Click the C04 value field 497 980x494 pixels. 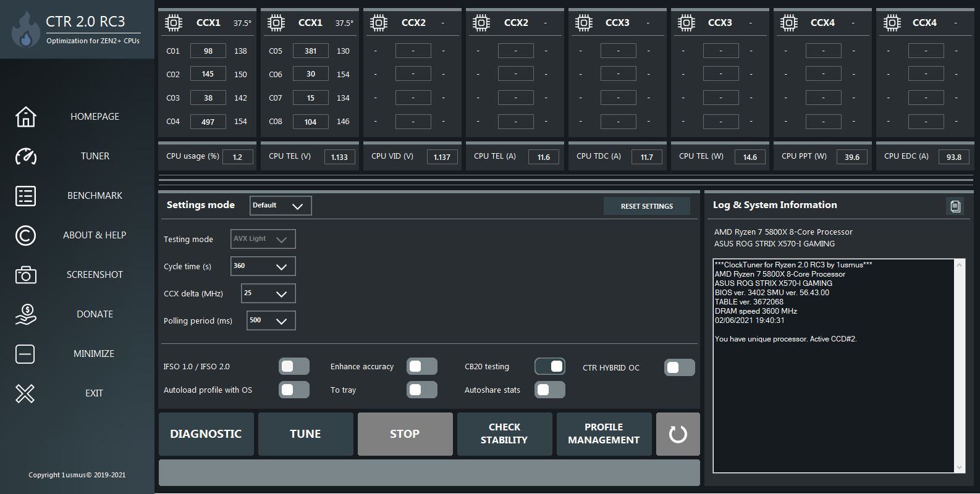tap(208, 122)
